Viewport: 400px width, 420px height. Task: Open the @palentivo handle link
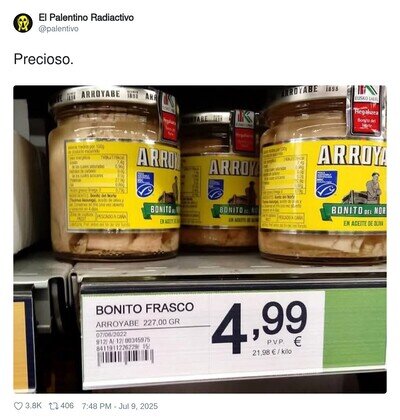tap(59, 29)
